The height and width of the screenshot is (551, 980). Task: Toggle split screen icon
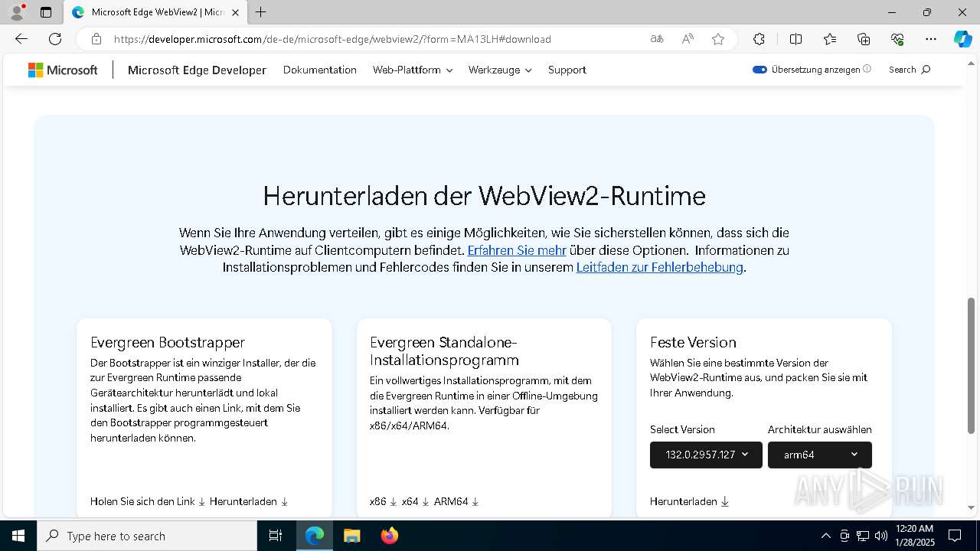click(x=795, y=39)
